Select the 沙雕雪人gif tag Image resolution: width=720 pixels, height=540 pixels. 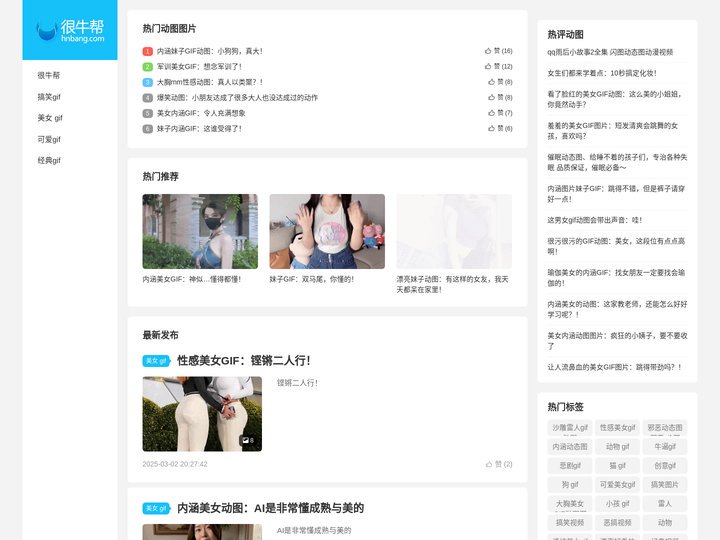click(570, 428)
